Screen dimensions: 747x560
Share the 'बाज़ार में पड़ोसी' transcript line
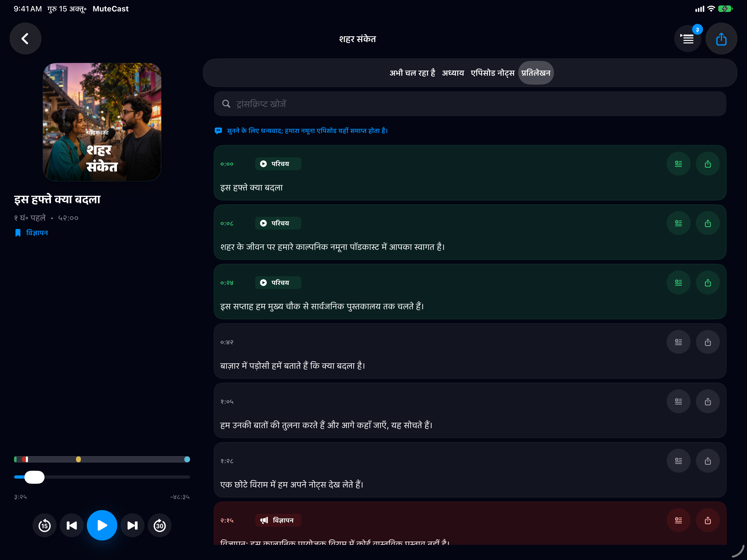click(708, 342)
